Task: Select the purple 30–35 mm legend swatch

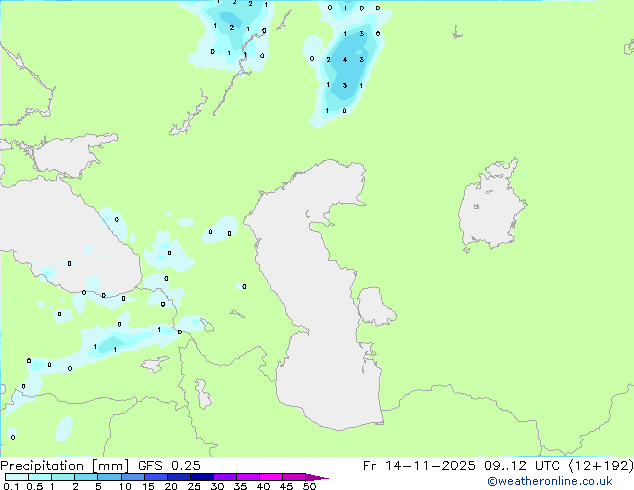Action: coord(225,477)
